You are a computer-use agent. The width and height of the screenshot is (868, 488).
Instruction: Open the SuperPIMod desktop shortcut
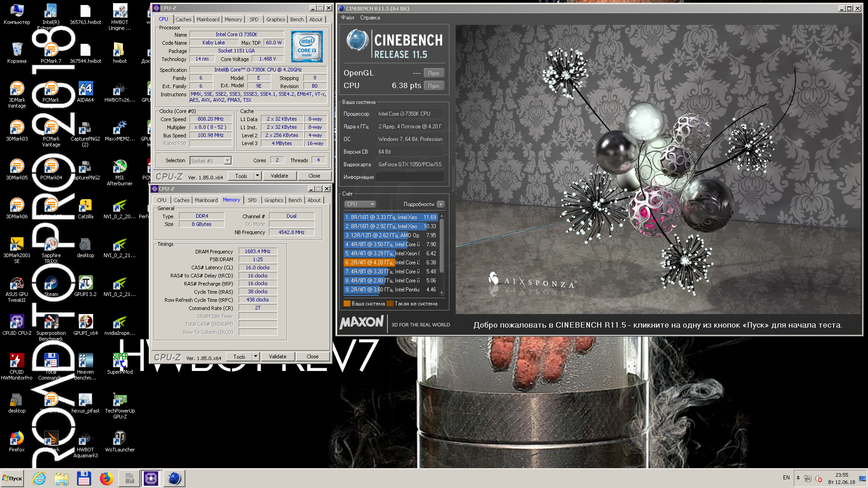tap(120, 364)
